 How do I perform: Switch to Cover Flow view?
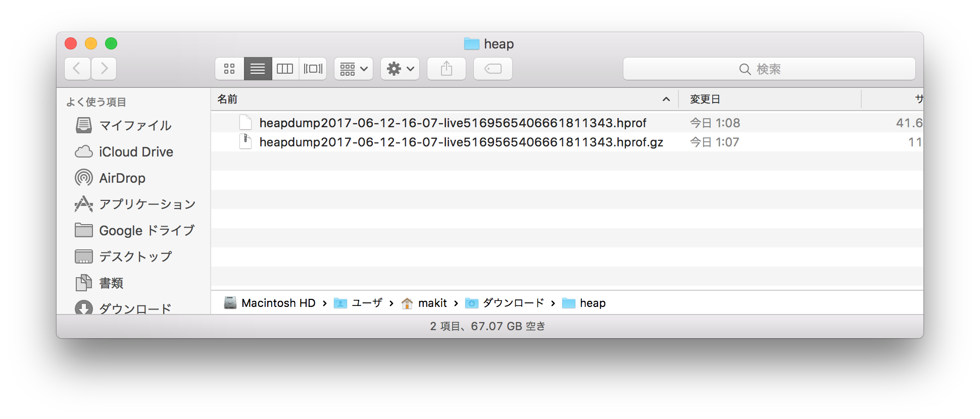[313, 69]
